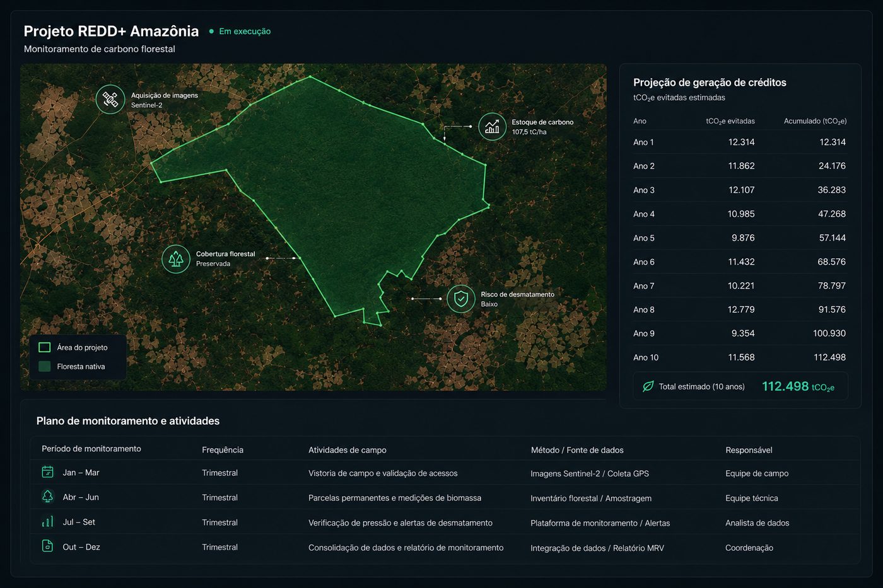Click the Aquisição de imagens label
This screenshot has width=883, height=588.
165,95
